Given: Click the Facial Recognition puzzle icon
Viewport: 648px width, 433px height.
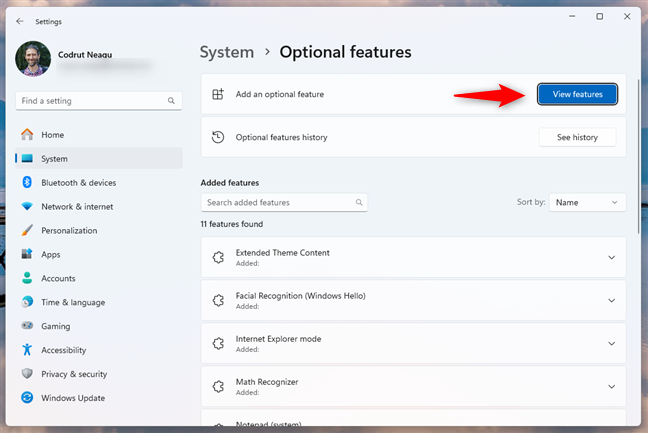Looking at the screenshot, I should pyautogui.click(x=218, y=300).
